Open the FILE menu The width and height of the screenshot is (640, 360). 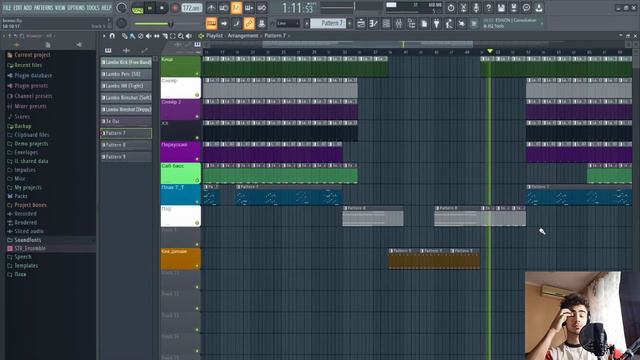click(x=7, y=8)
